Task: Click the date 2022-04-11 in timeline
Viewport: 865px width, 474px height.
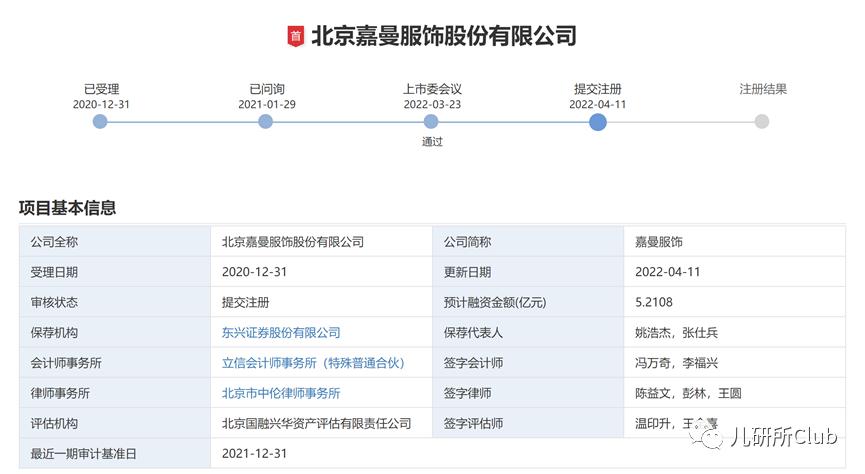Action: tap(597, 104)
